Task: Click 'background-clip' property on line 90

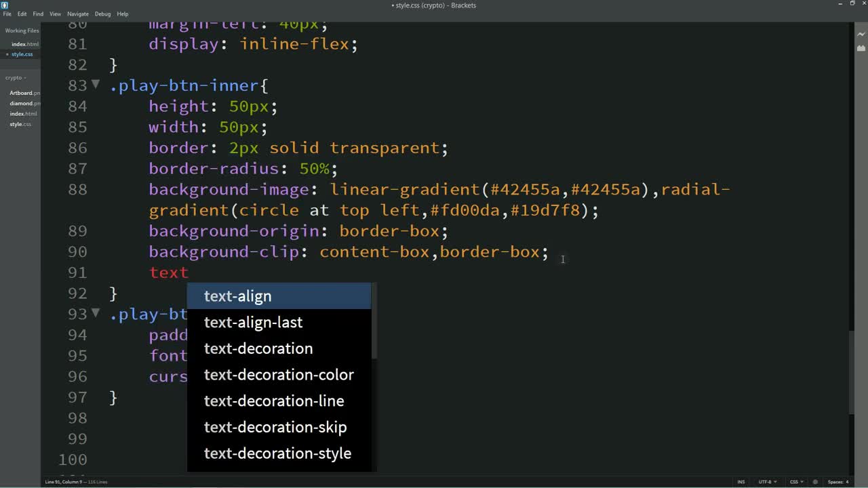Action: point(224,251)
